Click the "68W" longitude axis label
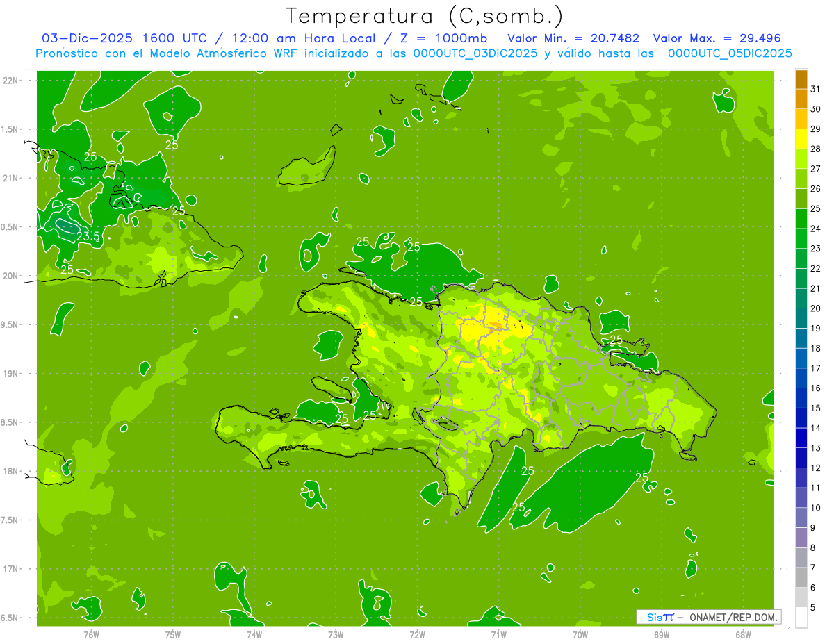Image resolution: width=834 pixels, height=644 pixels. (x=743, y=634)
